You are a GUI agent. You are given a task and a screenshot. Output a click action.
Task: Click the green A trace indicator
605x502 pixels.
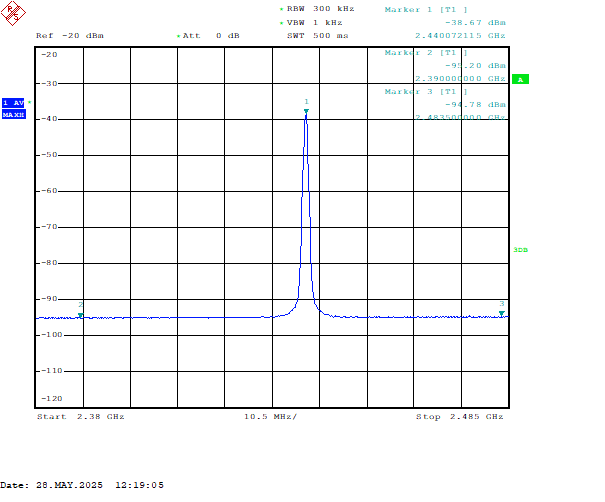(x=520, y=79)
